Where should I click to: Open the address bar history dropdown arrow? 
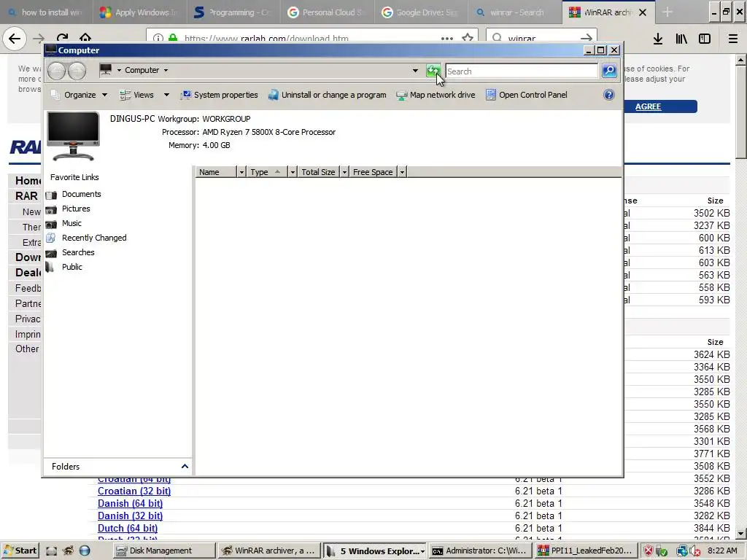coord(415,71)
